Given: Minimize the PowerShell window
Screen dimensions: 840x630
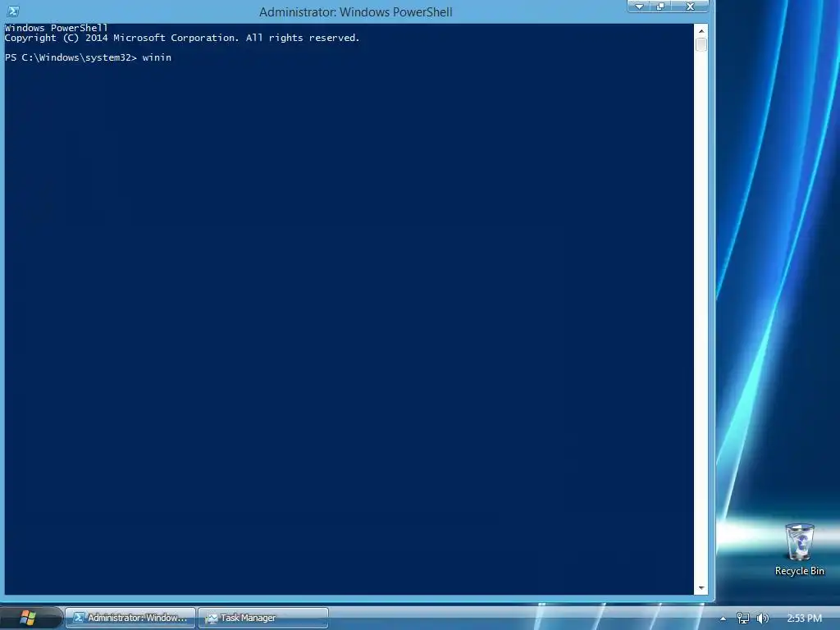Looking at the screenshot, I should coord(639,7).
